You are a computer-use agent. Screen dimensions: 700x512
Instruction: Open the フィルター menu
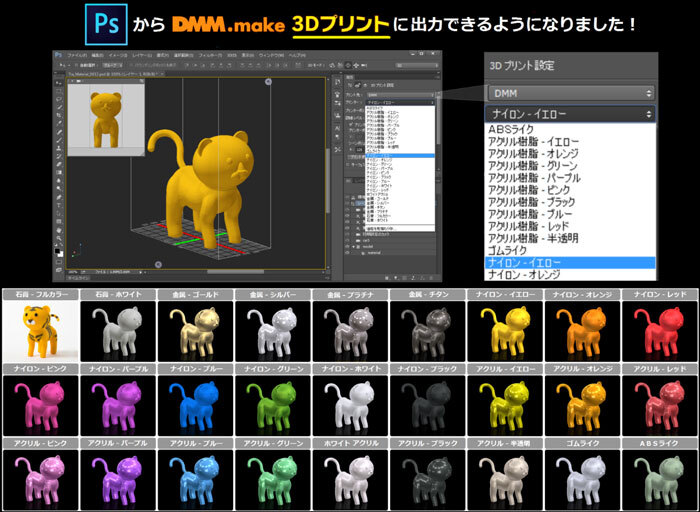(x=211, y=55)
